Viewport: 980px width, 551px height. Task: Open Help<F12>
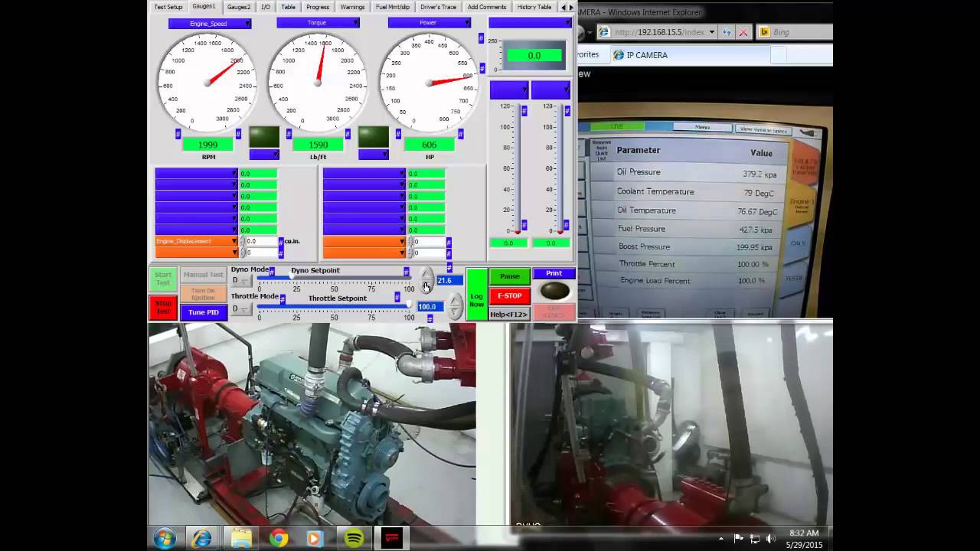509,315
